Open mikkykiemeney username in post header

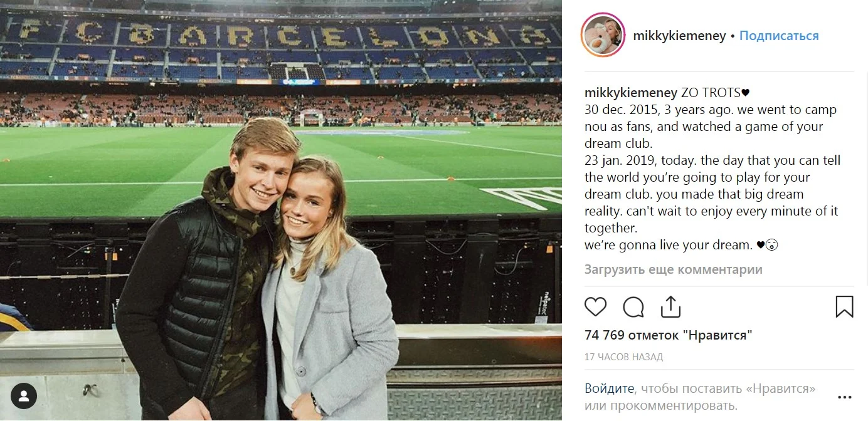[x=679, y=36]
